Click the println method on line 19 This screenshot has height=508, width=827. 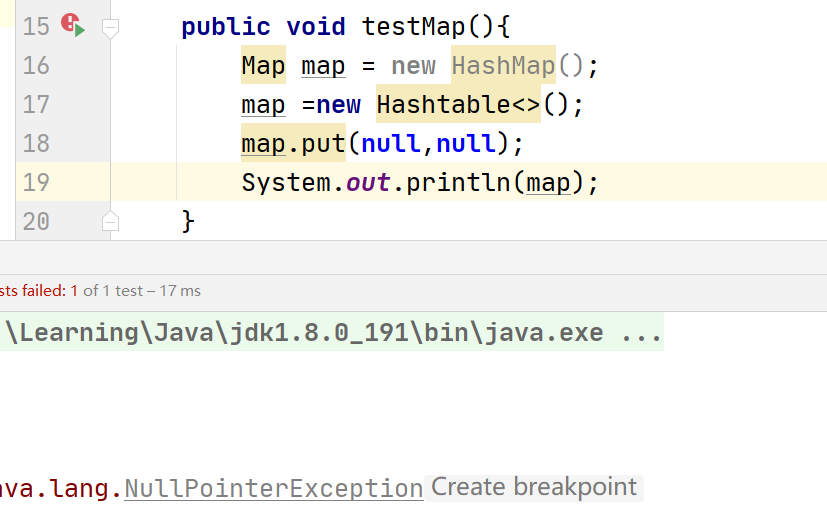click(459, 183)
